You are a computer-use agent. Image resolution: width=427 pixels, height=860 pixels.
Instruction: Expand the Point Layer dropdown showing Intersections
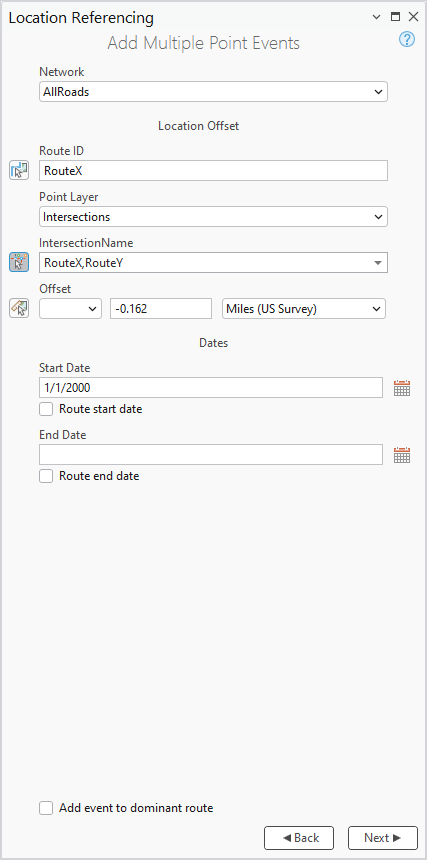tap(213, 217)
